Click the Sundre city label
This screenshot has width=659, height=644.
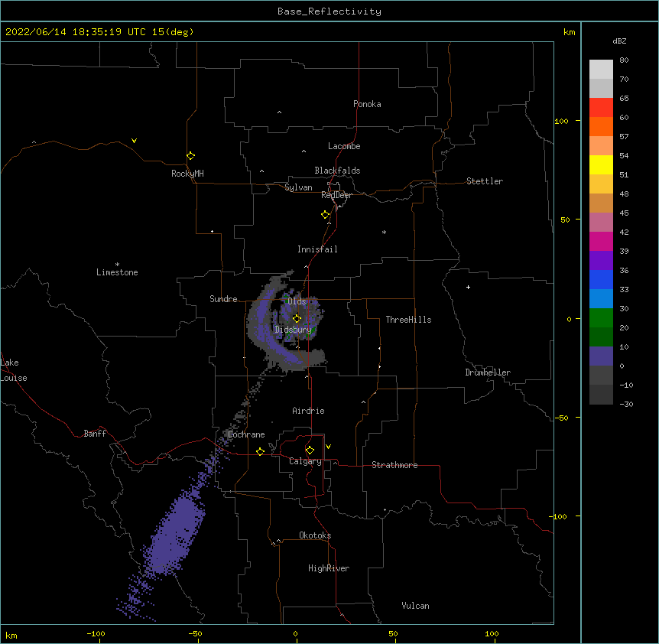(223, 299)
